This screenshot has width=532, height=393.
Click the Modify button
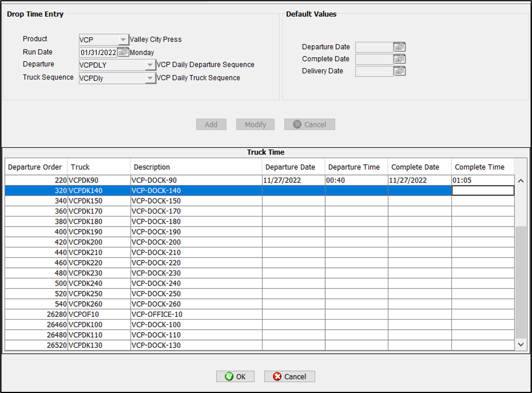click(255, 125)
